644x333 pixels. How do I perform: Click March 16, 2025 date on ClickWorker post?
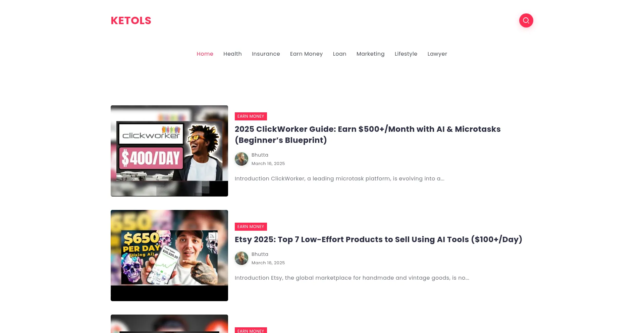(268, 164)
